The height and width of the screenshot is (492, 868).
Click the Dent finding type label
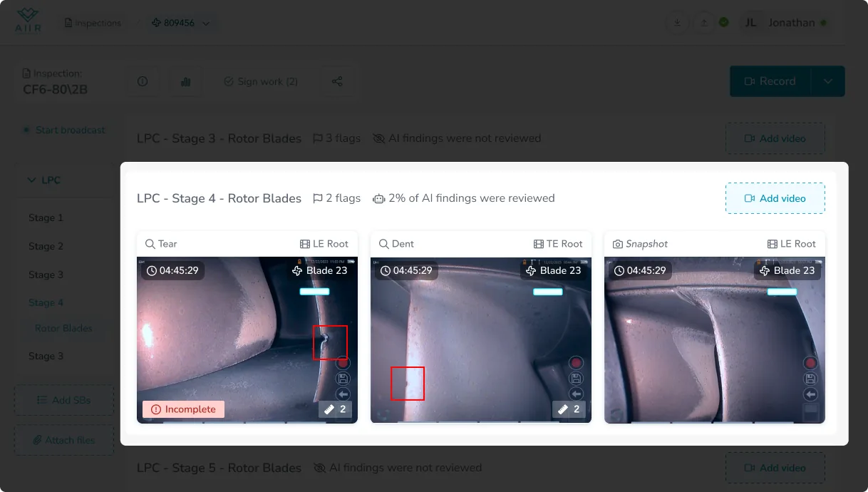click(396, 244)
